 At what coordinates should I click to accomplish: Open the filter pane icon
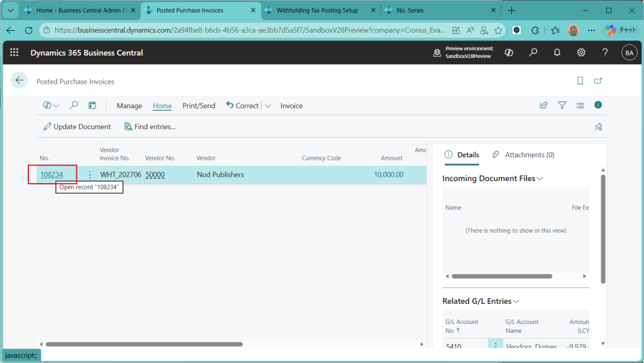(x=562, y=106)
